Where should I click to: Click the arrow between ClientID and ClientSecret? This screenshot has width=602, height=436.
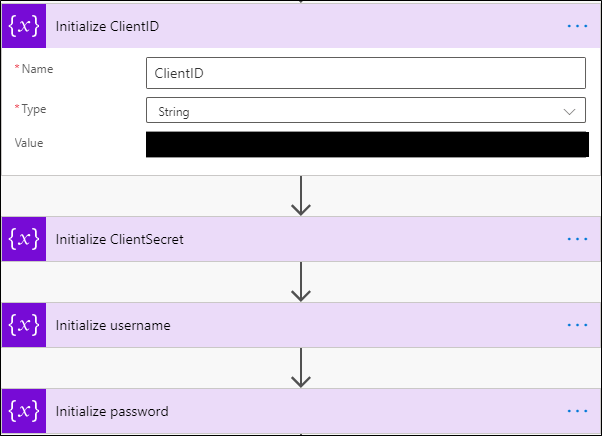[x=301, y=196]
